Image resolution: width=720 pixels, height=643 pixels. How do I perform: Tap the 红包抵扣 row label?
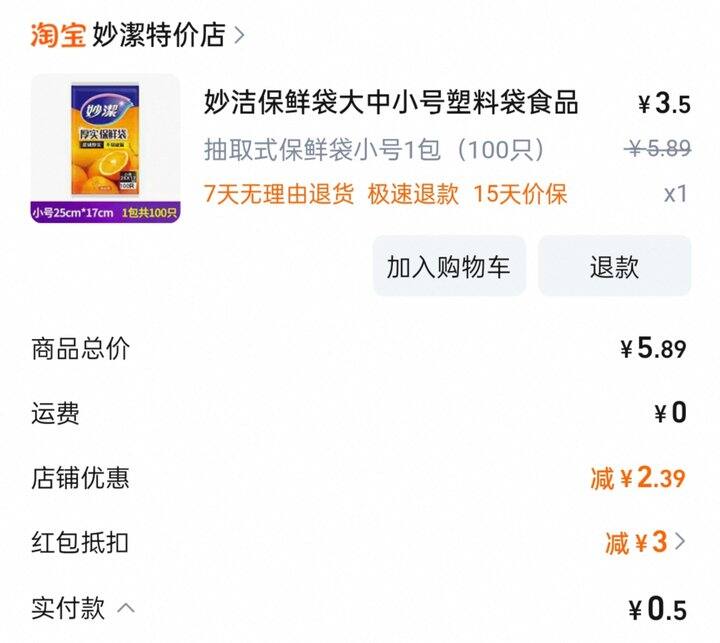(80, 542)
